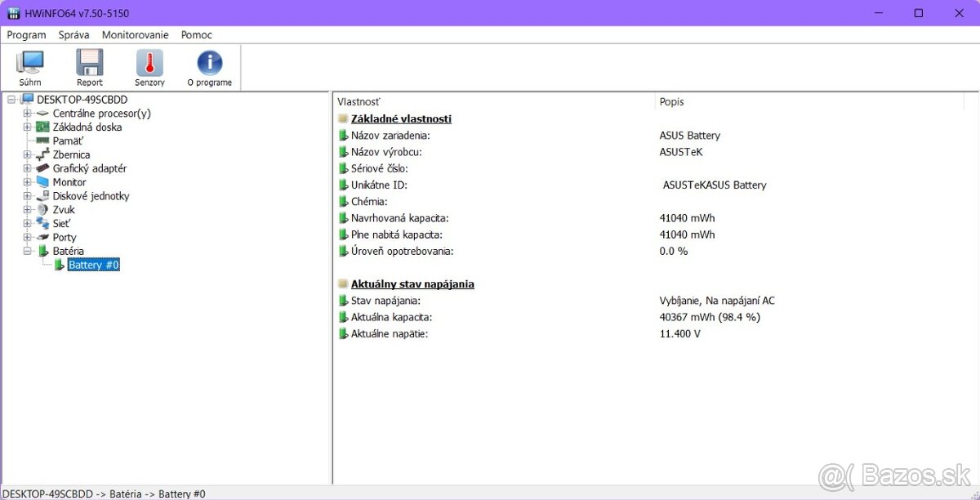Open Senzory thermometer icon
Screen dimensions: 980x500
coord(149,65)
